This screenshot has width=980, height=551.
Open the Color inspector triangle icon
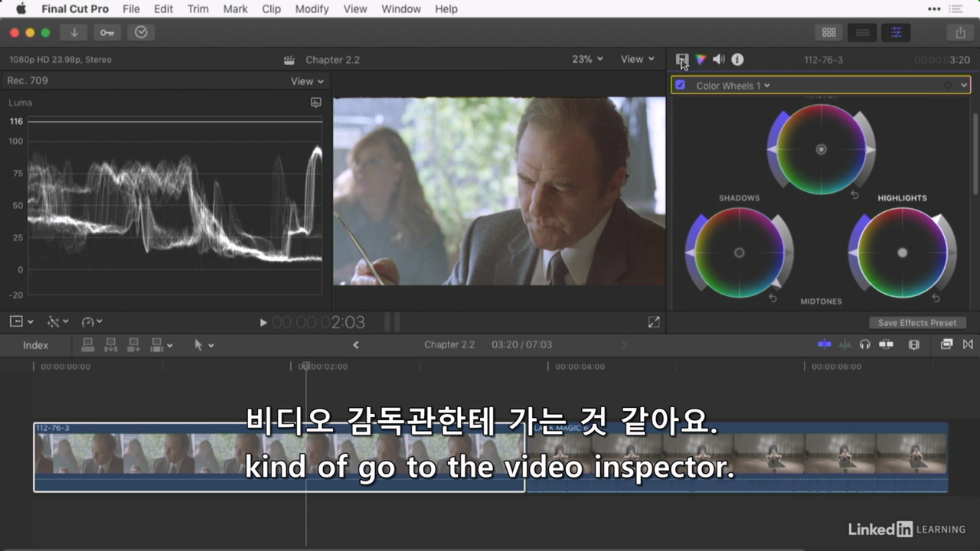700,59
